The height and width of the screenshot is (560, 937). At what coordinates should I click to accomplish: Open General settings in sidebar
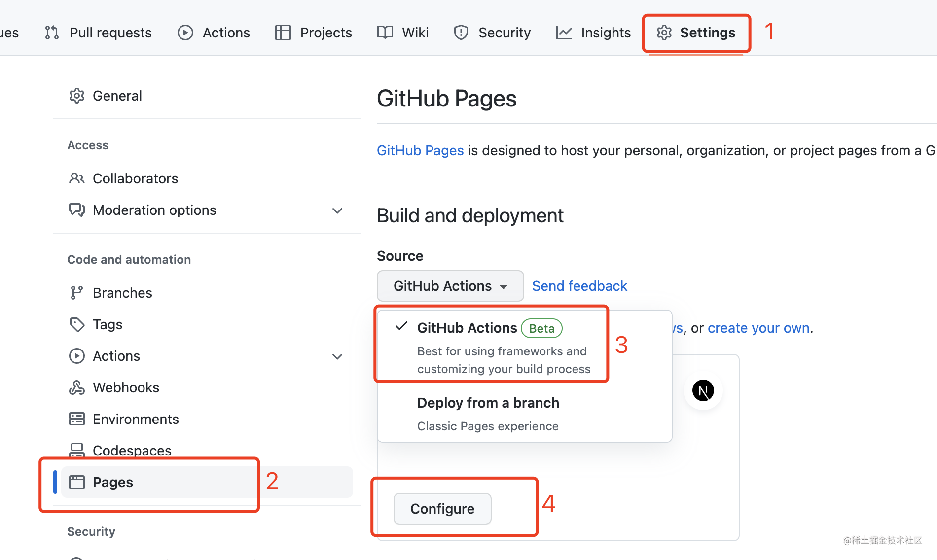[207, 96]
